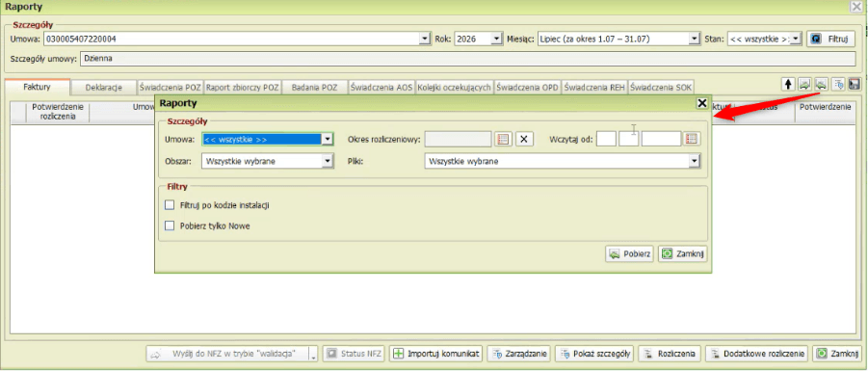This screenshot has height=371, width=868.
Task: Open the Zarządzanie button
Action: pos(519,354)
